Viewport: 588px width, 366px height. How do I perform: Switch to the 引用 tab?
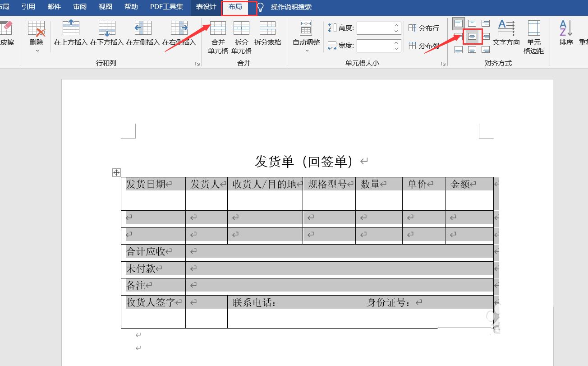pos(28,7)
